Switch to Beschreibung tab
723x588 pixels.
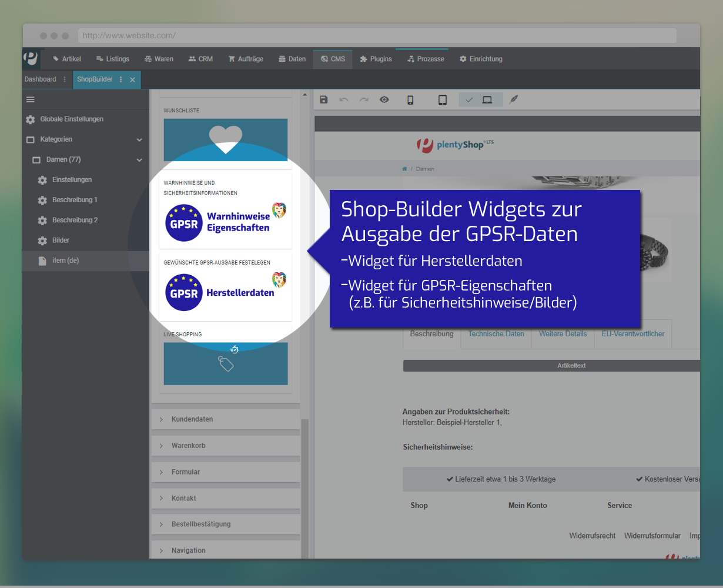(432, 334)
